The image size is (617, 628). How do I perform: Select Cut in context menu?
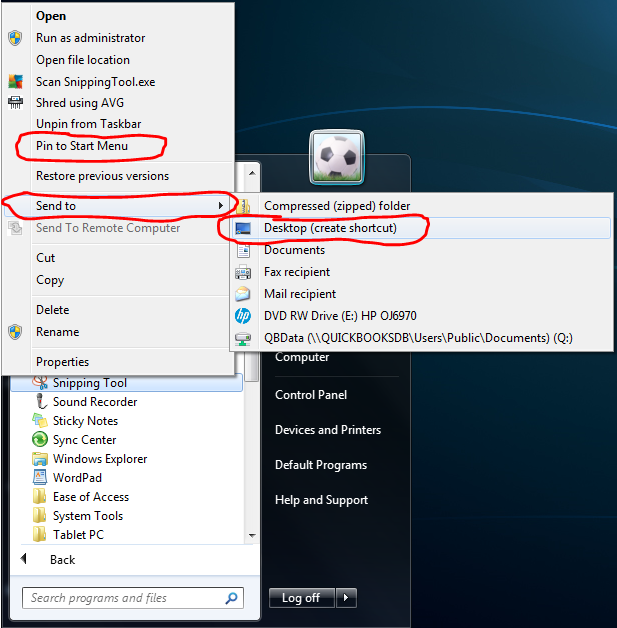[45, 258]
